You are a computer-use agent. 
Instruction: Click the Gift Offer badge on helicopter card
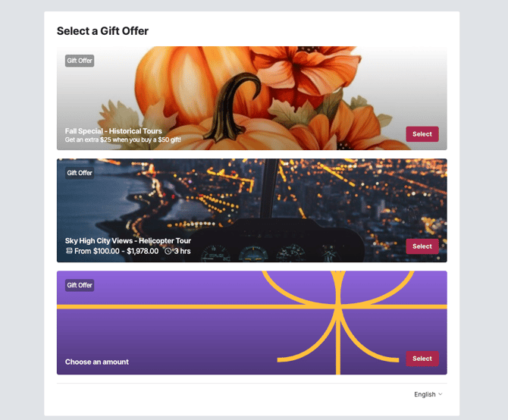pyautogui.click(x=80, y=173)
